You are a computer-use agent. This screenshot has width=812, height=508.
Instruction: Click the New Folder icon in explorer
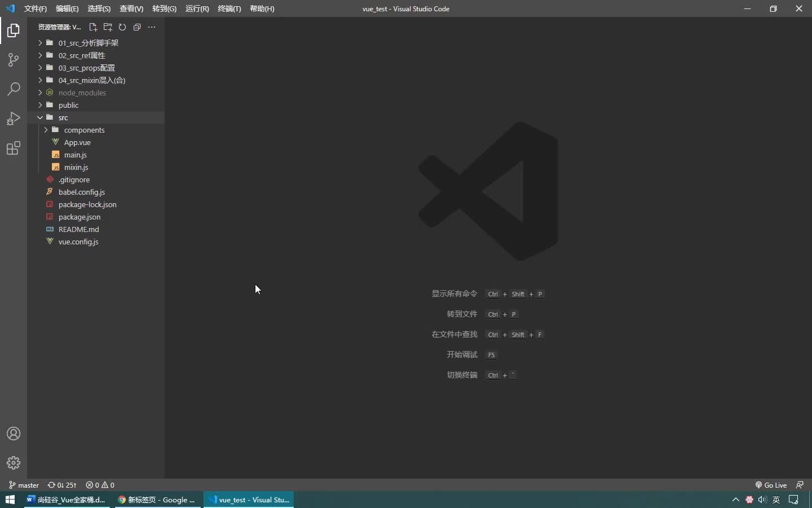108,27
